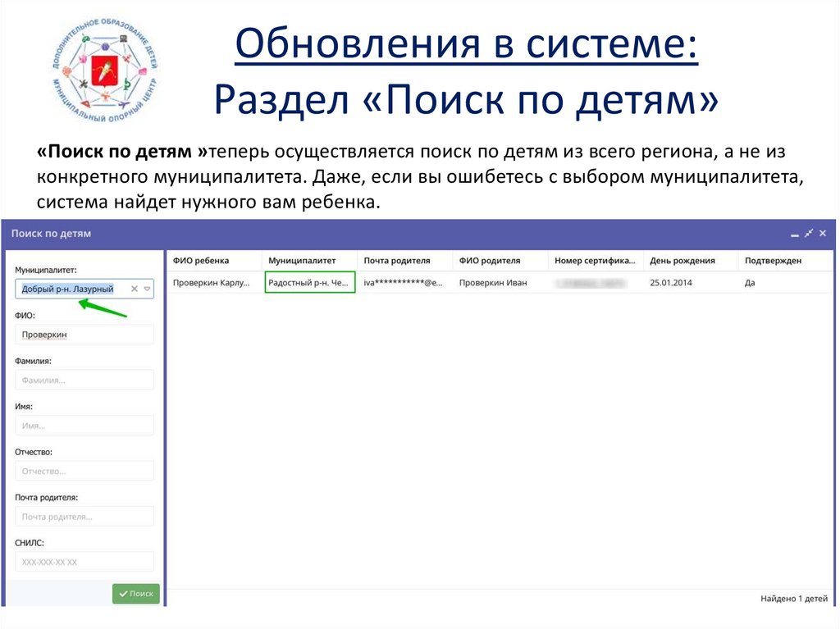Viewport: 840px width, 629px height.
Task: Restore down the Поиск по детям window icon
Action: pos(808,233)
